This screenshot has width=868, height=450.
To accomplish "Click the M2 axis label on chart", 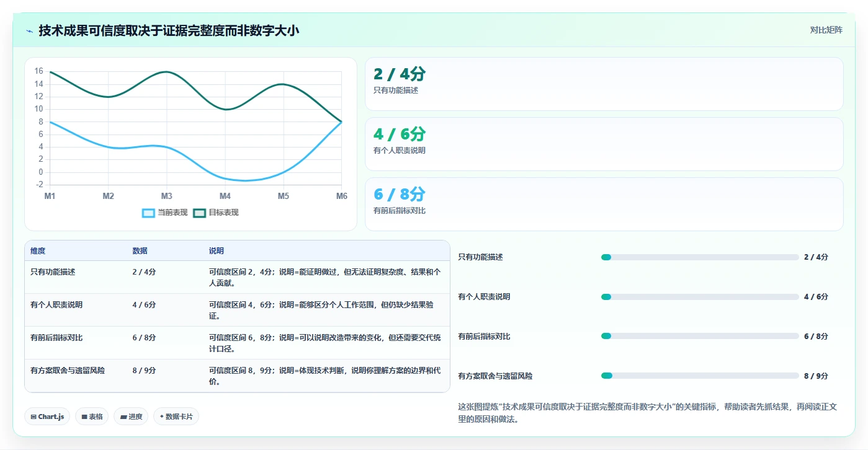I will 108,196.
